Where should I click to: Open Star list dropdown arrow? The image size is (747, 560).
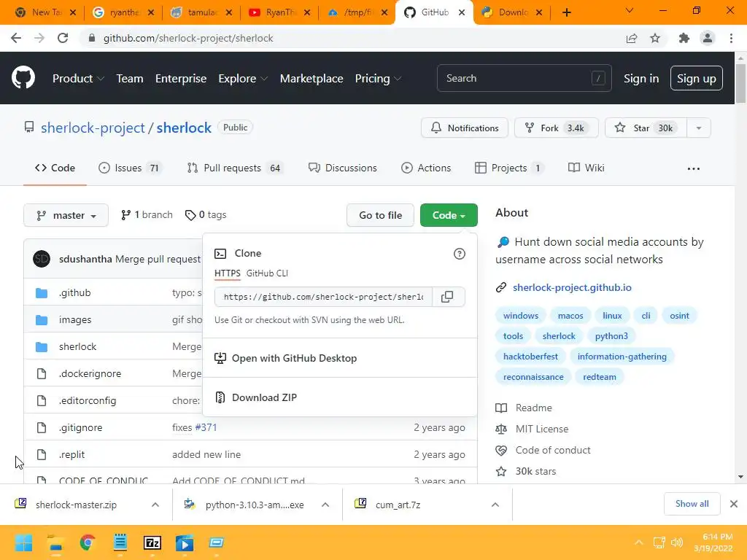click(x=699, y=128)
